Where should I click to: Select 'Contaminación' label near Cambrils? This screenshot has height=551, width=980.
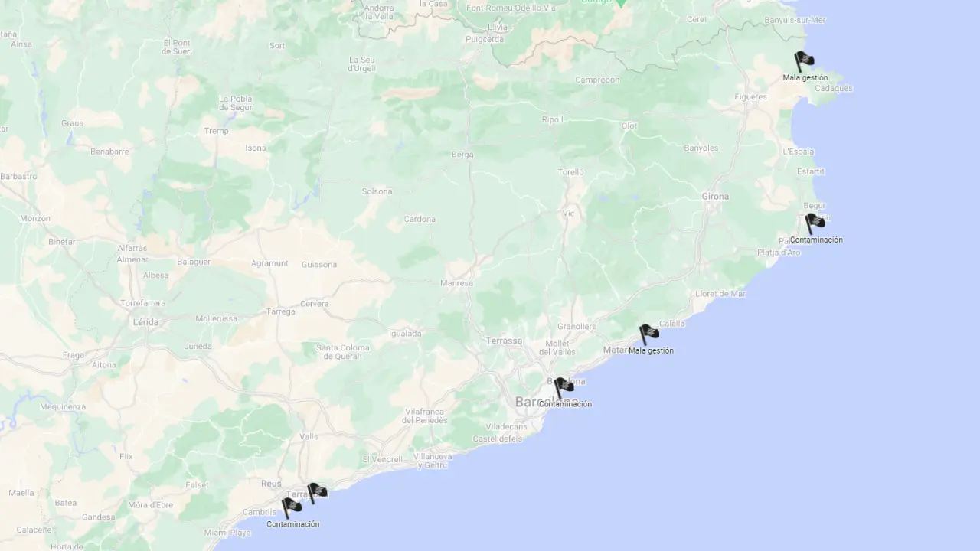click(292, 524)
